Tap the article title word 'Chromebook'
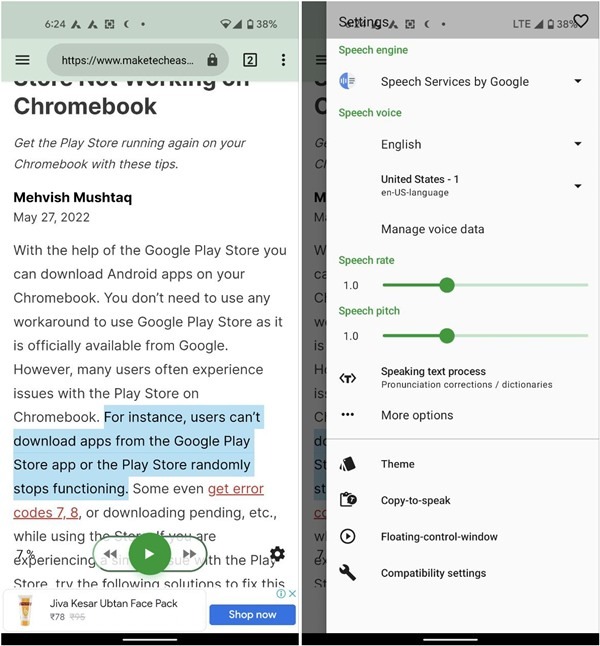The image size is (600, 646). (x=85, y=106)
